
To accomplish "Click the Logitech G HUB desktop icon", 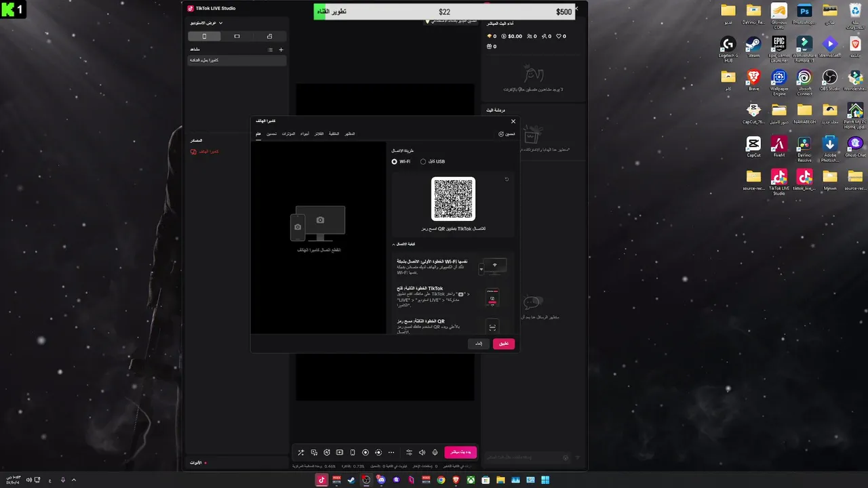I will coord(728,48).
